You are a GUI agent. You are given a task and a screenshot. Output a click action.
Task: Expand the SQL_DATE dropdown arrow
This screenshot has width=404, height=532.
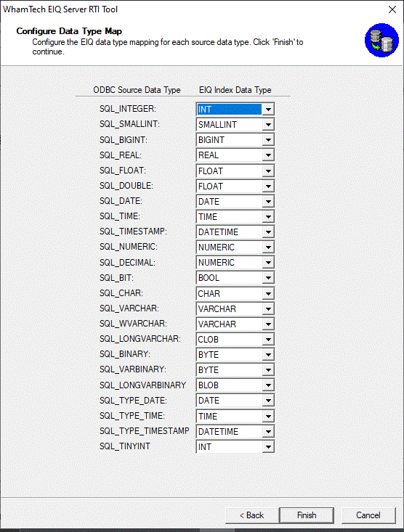[268, 202]
